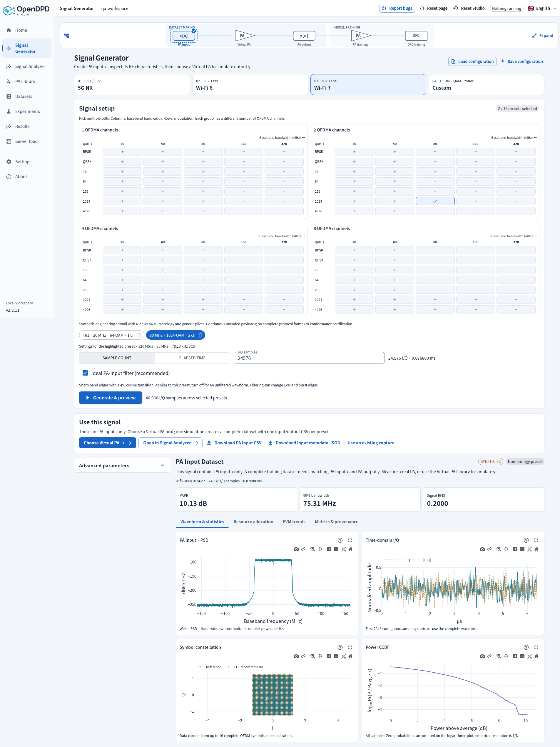560x747 pixels.
Task: Click Report bugs button
Action: pos(397,8)
